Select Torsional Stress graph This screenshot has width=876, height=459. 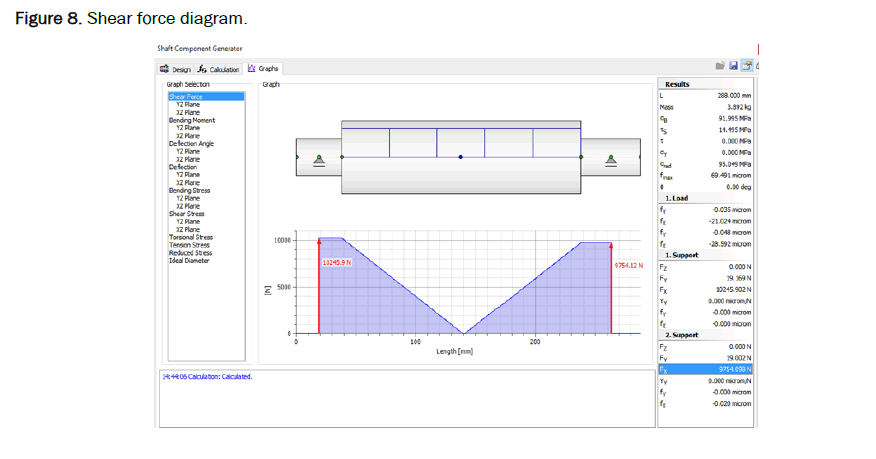pyautogui.click(x=191, y=238)
